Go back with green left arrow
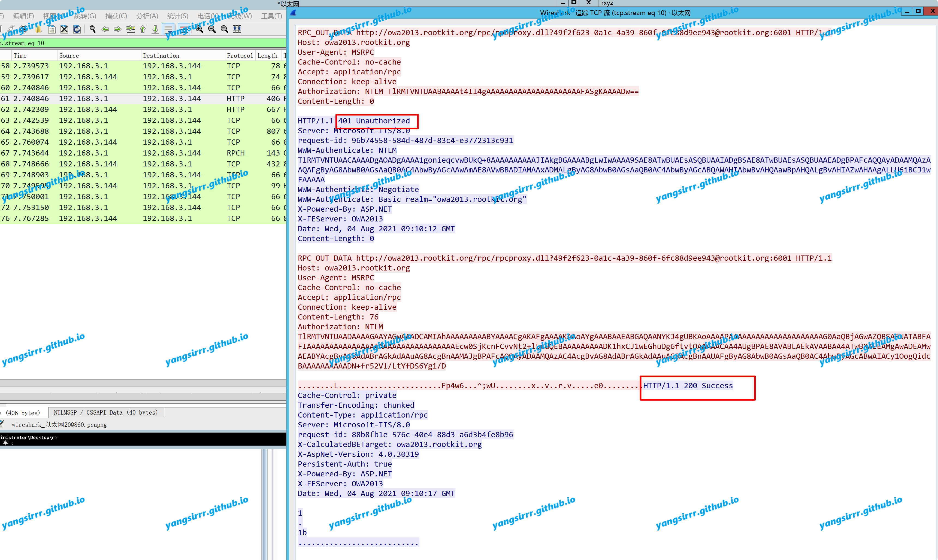 coord(105,29)
